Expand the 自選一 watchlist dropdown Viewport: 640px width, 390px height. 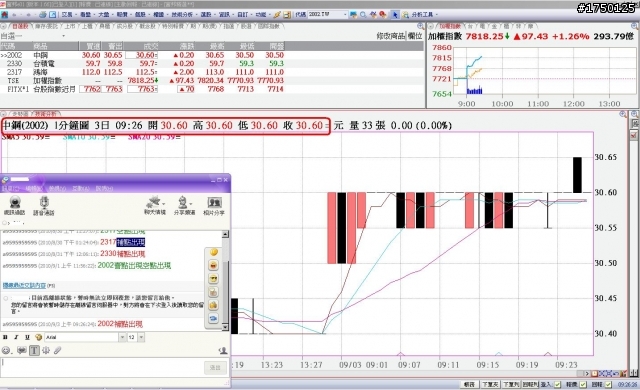pyautogui.click(x=63, y=36)
